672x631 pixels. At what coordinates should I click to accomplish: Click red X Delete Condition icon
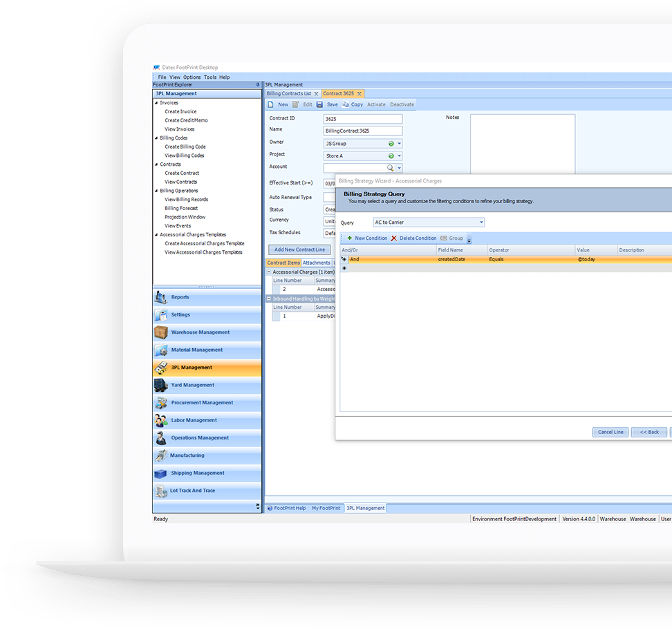click(394, 238)
